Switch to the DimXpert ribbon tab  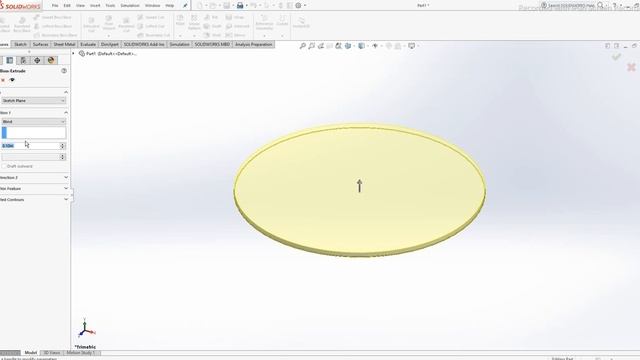tap(109, 44)
